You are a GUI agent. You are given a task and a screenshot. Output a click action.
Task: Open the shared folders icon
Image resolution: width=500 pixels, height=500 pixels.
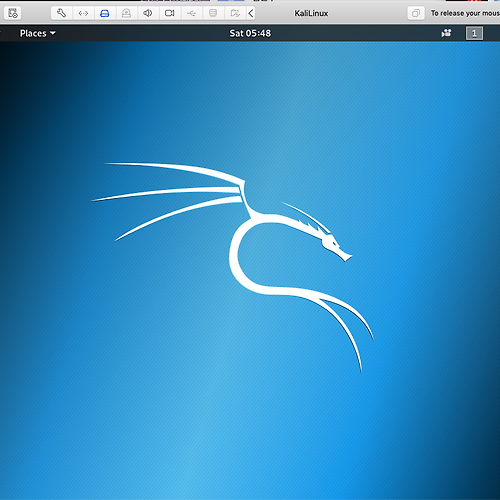[235, 13]
